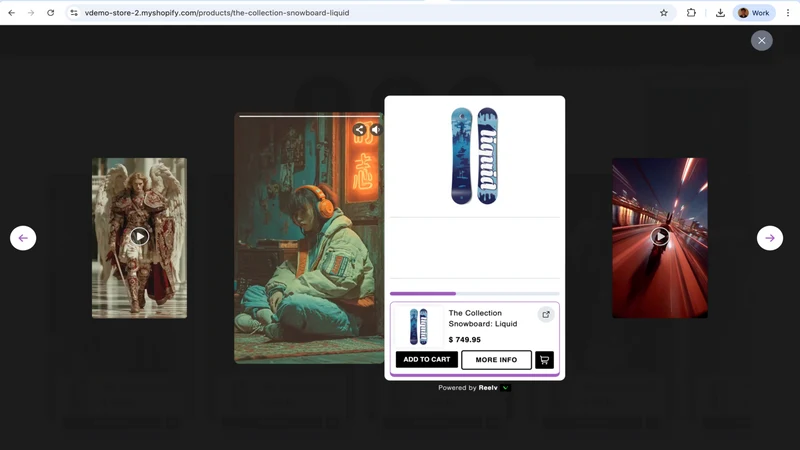Open product in new tab icon
Viewport: 800px width, 450px height.
click(546, 314)
